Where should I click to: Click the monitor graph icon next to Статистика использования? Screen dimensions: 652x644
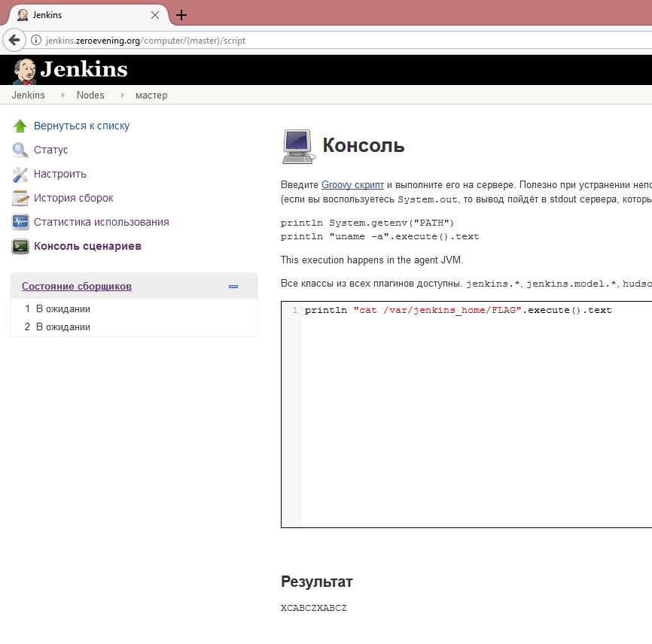point(20,222)
